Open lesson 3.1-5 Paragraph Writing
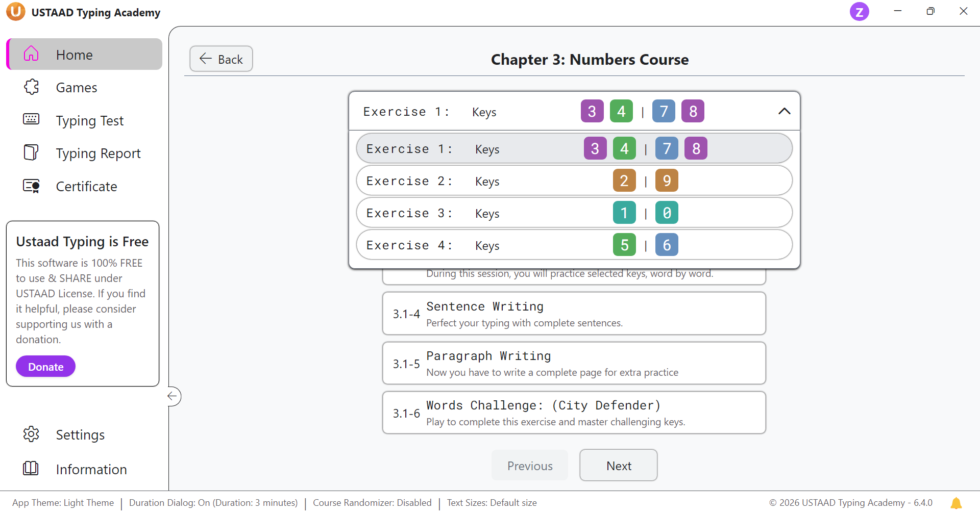 (x=574, y=363)
